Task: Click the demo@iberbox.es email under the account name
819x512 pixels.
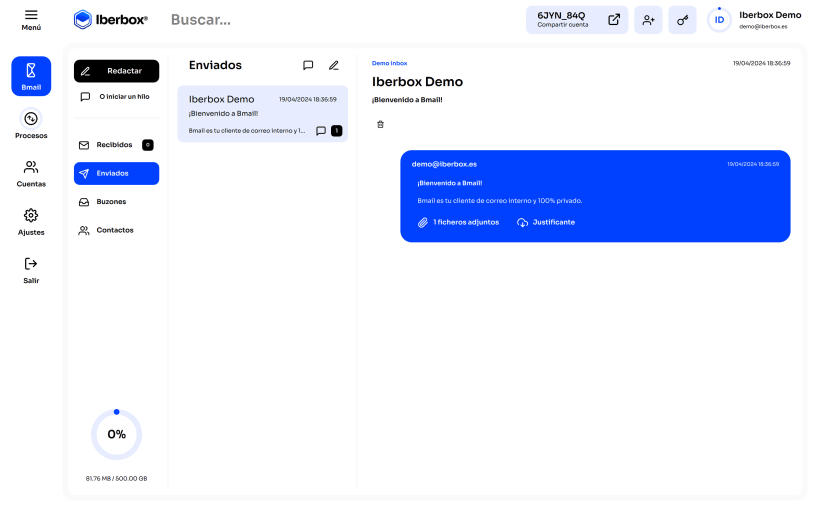Action: [x=763, y=27]
